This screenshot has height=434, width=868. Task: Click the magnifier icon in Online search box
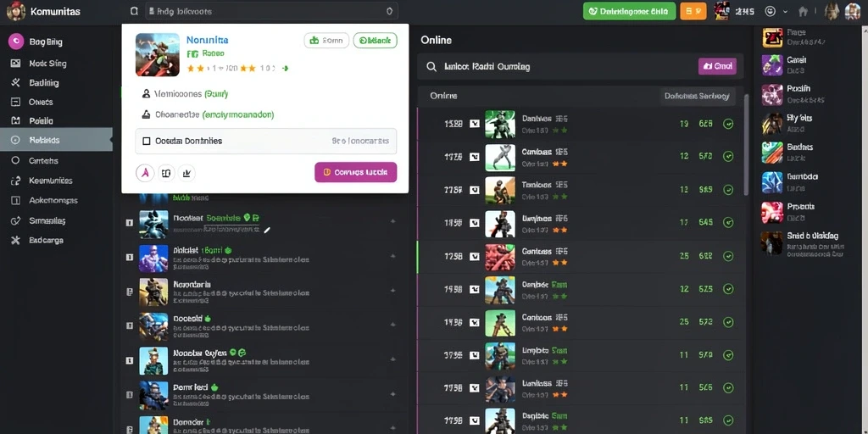click(x=431, y=67)
